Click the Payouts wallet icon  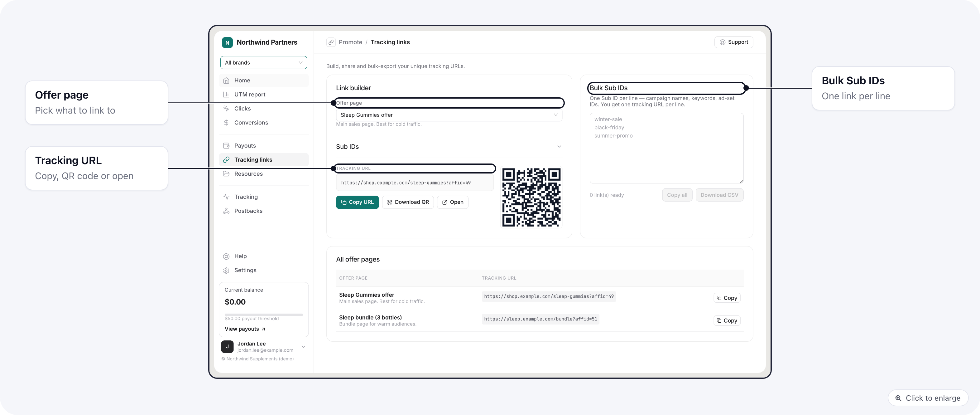pos(226,146)
